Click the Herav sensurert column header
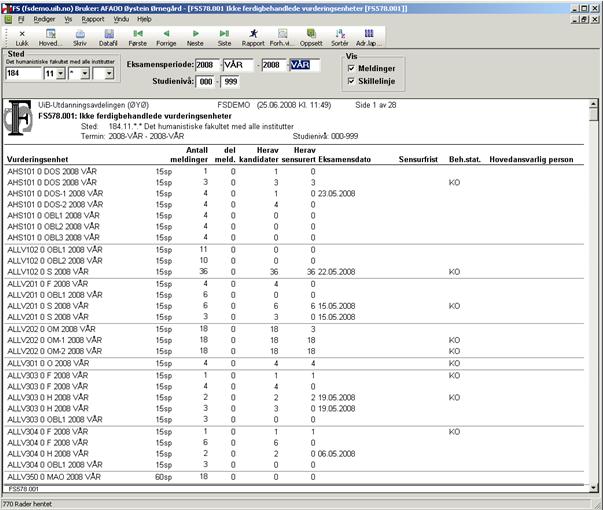 [299, 155]
